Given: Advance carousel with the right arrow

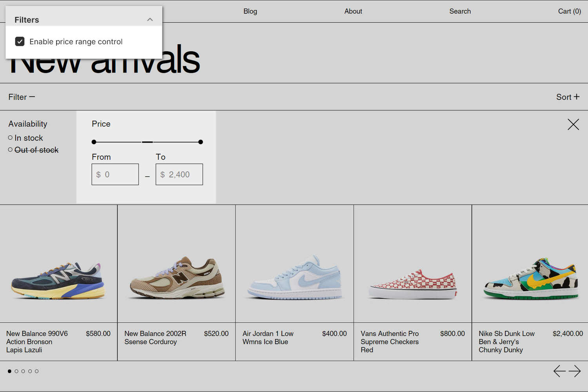Looking at the screenshot, I should point(575,371).
